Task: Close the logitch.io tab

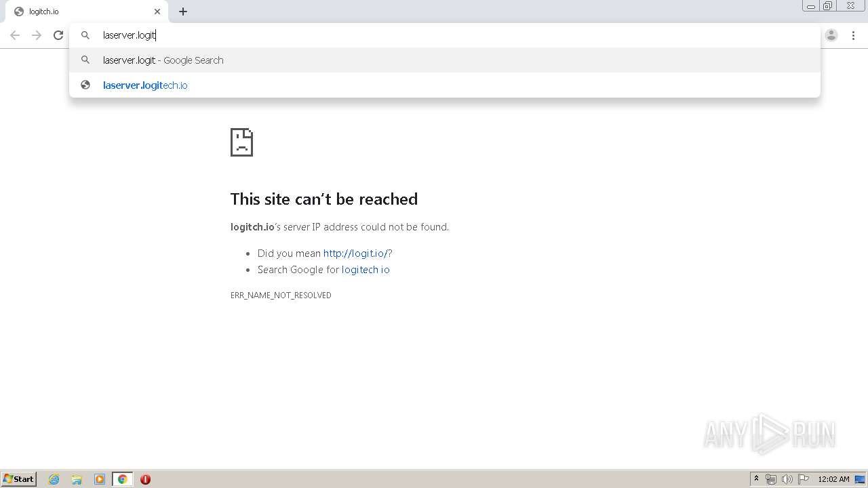Action: click(157, 12)
